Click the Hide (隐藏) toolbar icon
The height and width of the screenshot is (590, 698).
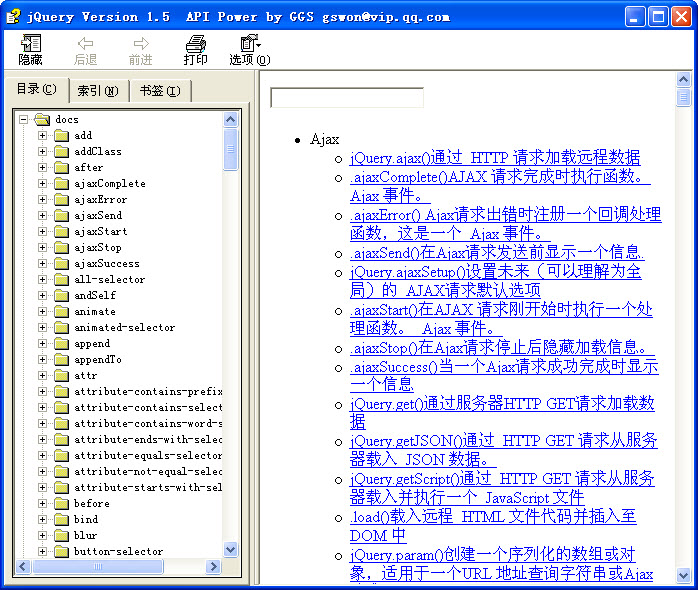pos(31,44)
